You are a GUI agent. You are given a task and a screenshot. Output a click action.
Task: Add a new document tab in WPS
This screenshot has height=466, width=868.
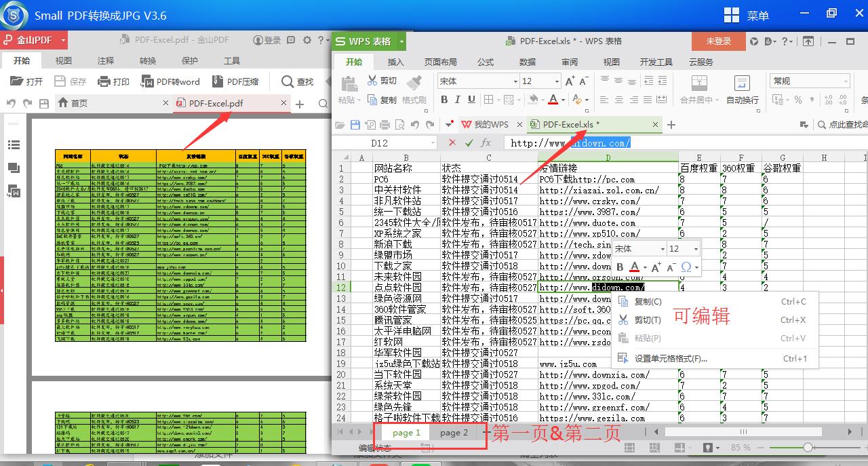pos(671,125)
